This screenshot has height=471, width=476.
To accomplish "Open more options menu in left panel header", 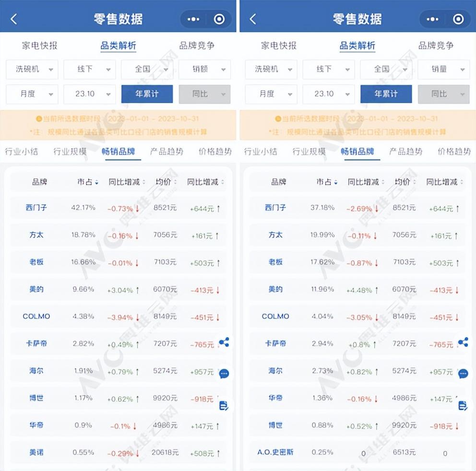I will 193,19.
